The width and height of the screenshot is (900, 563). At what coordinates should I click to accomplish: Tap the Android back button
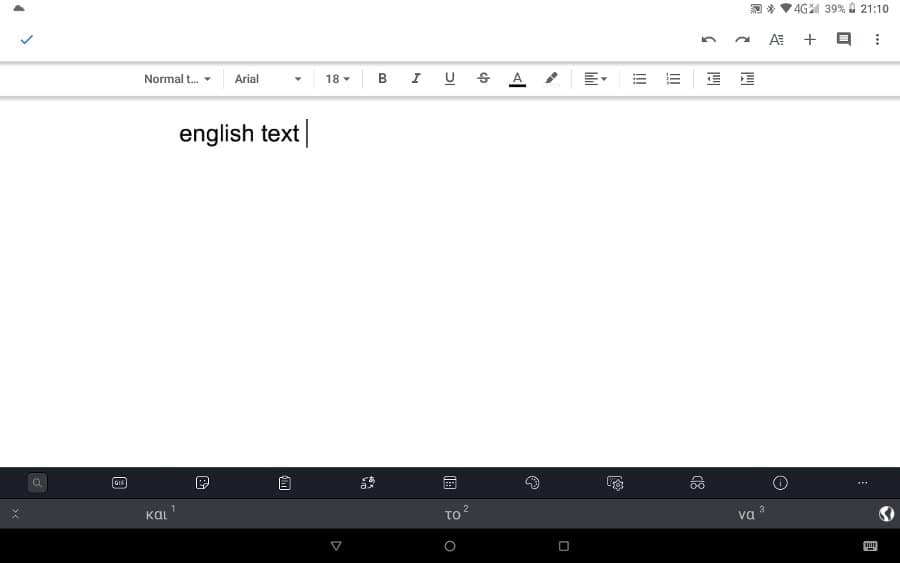[x=336, y=546]
